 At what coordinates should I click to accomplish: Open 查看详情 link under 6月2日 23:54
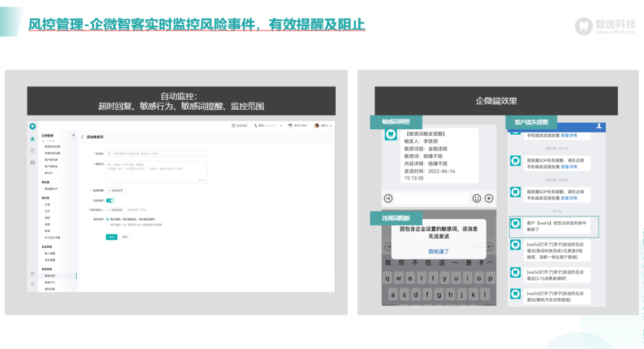[569, 198]
